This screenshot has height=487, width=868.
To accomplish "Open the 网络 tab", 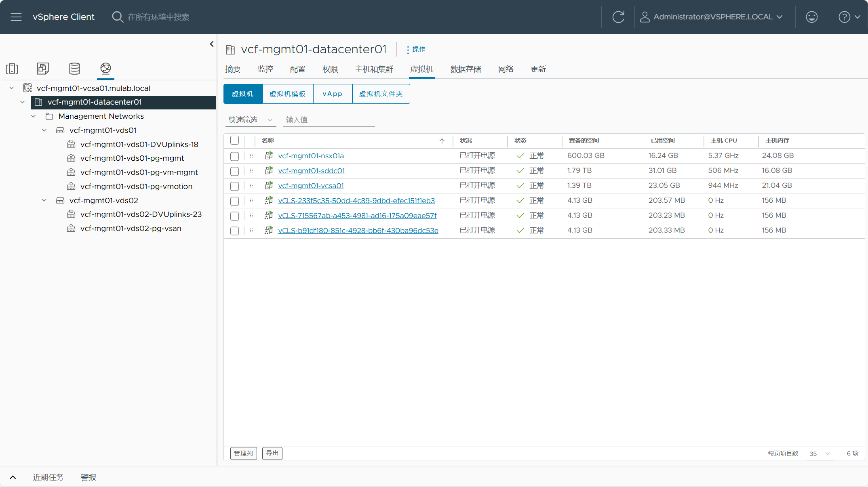I will pyautogui.click(x=506, y=69).
